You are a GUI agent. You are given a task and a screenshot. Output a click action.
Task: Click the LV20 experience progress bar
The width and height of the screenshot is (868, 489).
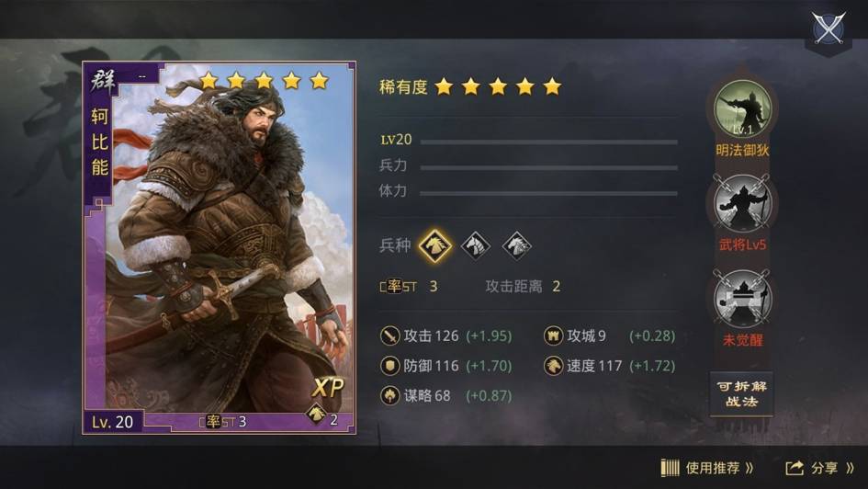(548, 142)
